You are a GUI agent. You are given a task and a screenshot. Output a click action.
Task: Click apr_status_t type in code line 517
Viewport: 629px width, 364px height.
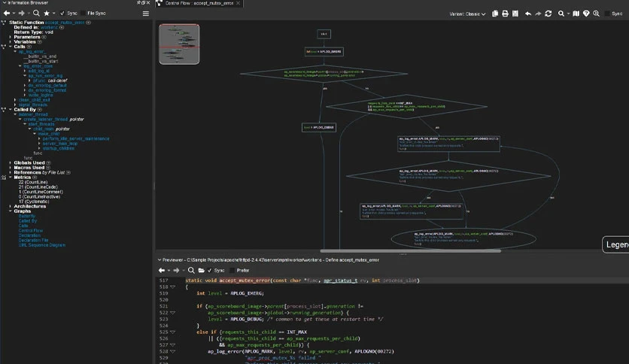(340, 281)
